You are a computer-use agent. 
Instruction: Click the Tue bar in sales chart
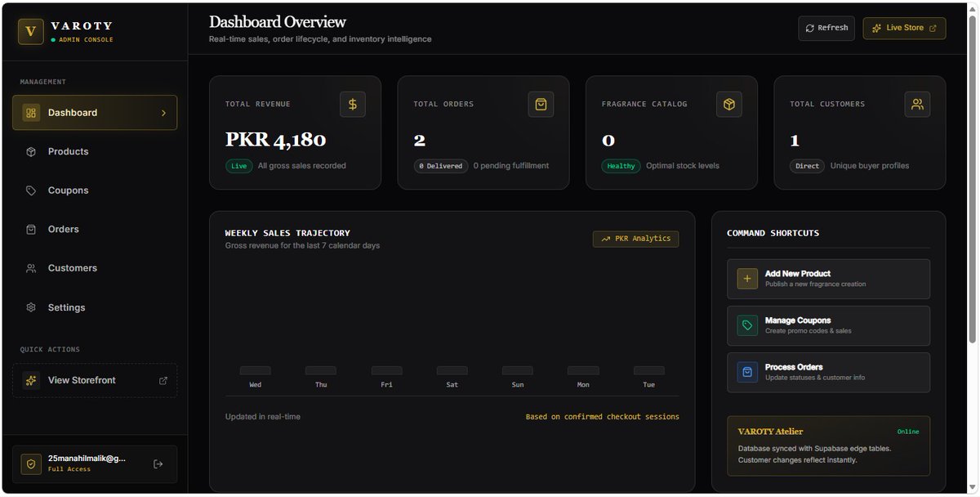tap(649, 370)
